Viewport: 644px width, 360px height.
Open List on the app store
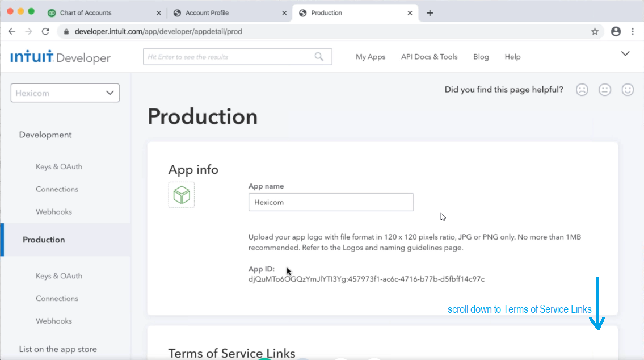(58, 349)
